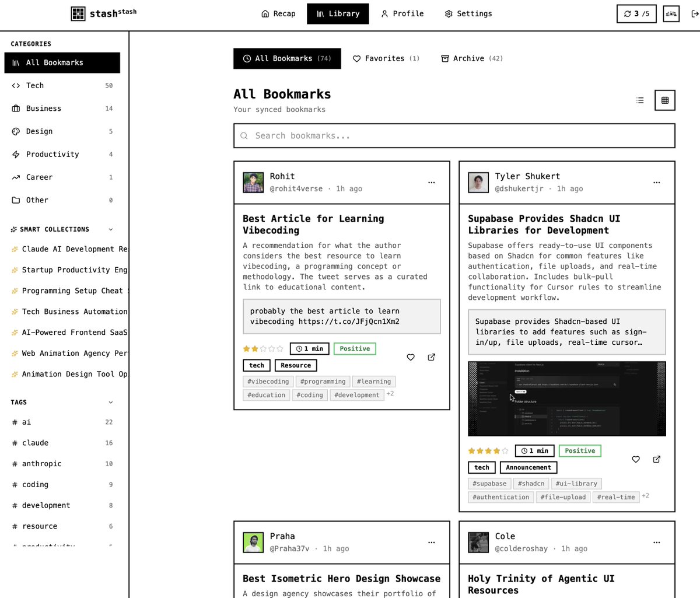
Task: Open the Productivity category
Action: 62,154
